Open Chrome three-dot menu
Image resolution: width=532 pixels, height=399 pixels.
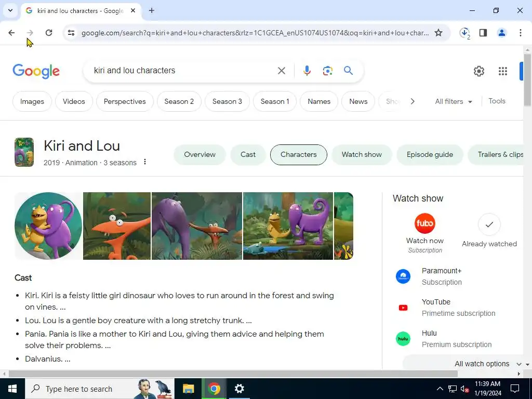(x=520, y=33)
